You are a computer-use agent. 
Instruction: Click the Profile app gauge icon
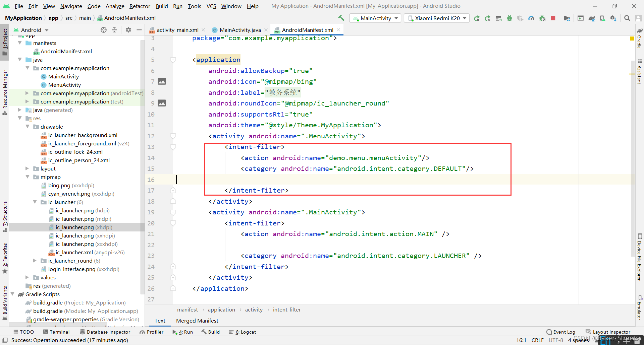click(531, 18)
